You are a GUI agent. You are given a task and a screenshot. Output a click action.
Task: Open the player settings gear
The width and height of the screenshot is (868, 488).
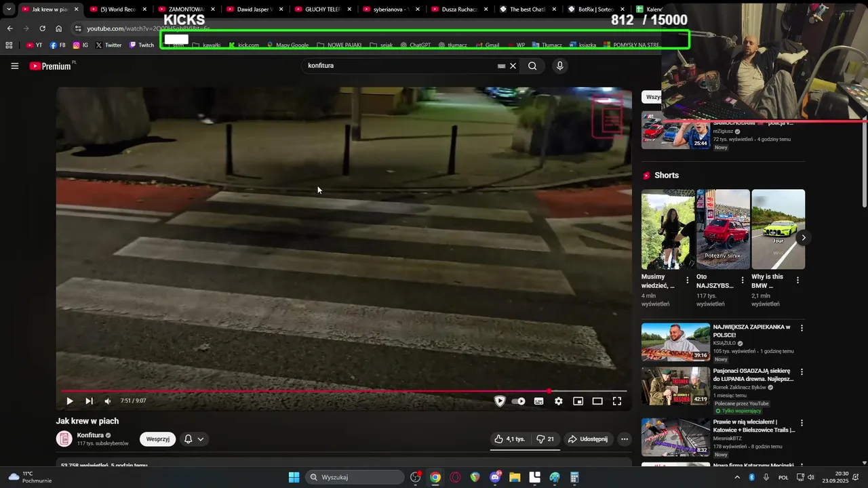pyautogui.click(x=558, y=401)
